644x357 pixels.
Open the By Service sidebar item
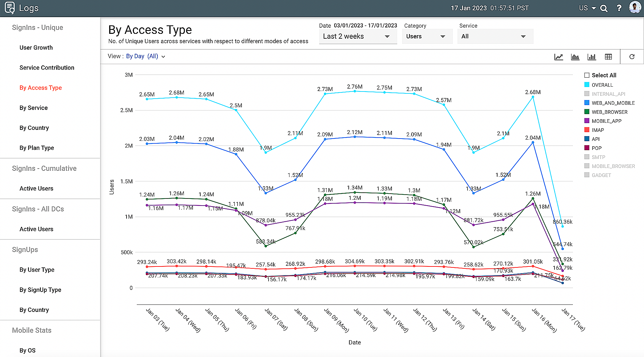(x=33, y=108)
